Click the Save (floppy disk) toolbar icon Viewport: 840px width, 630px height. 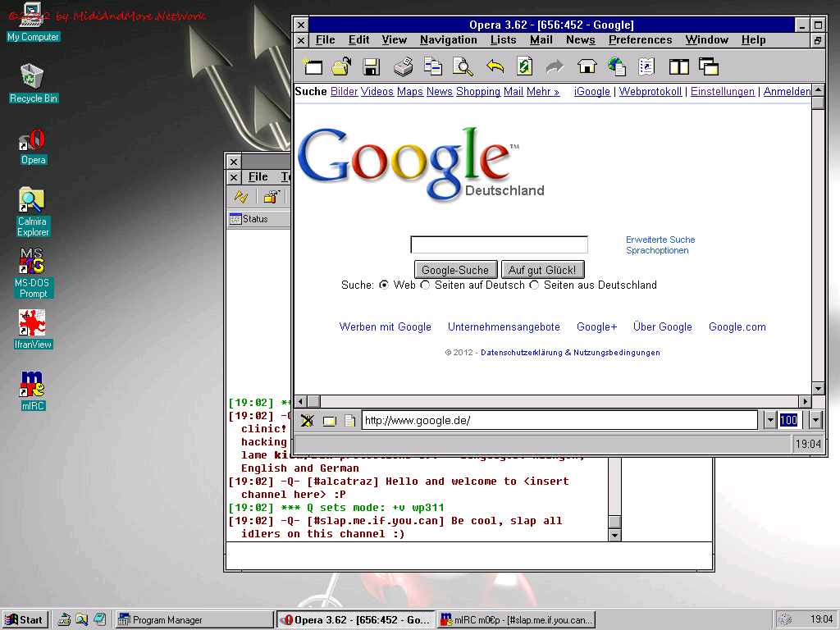point(371,66)
